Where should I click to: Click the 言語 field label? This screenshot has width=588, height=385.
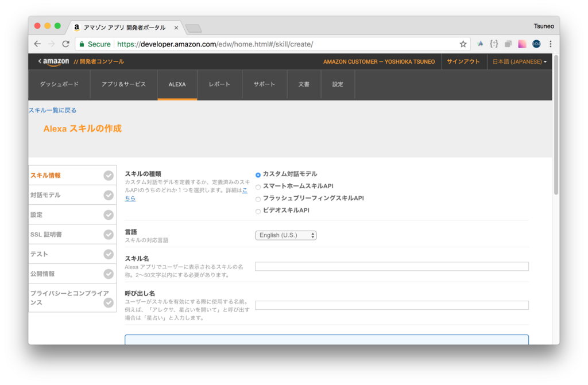tap(131, 232)
